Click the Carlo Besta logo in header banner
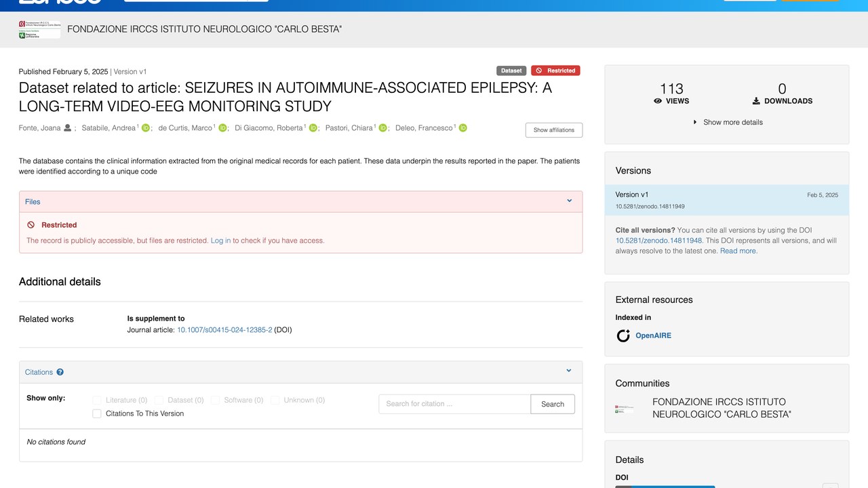This screenshot has height=488, width=868. pos(39,30)
